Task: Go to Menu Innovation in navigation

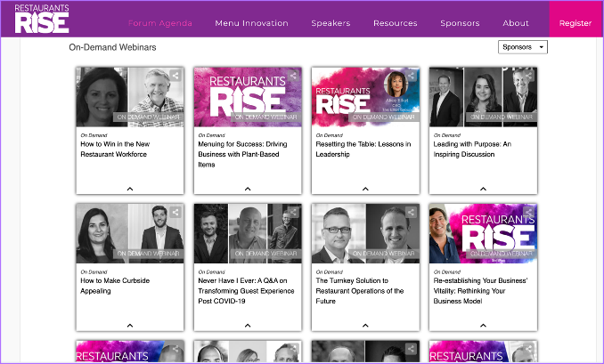Action: 251,23
